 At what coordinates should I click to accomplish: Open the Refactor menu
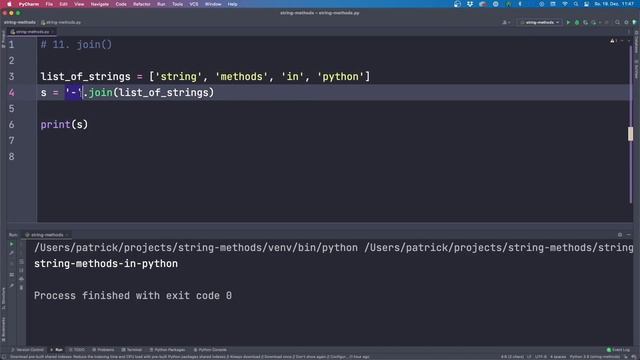pyautogui.click(x=142, y=4)
